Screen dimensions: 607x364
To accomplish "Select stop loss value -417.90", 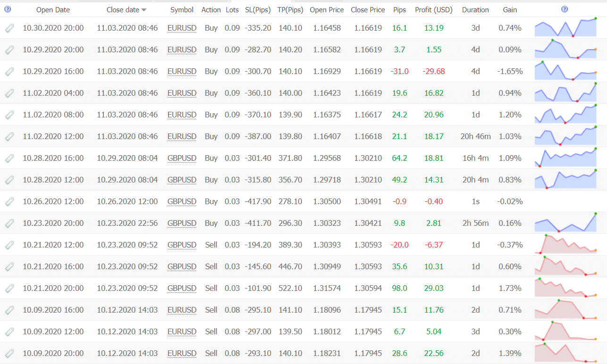I will [x=258, y=202].
